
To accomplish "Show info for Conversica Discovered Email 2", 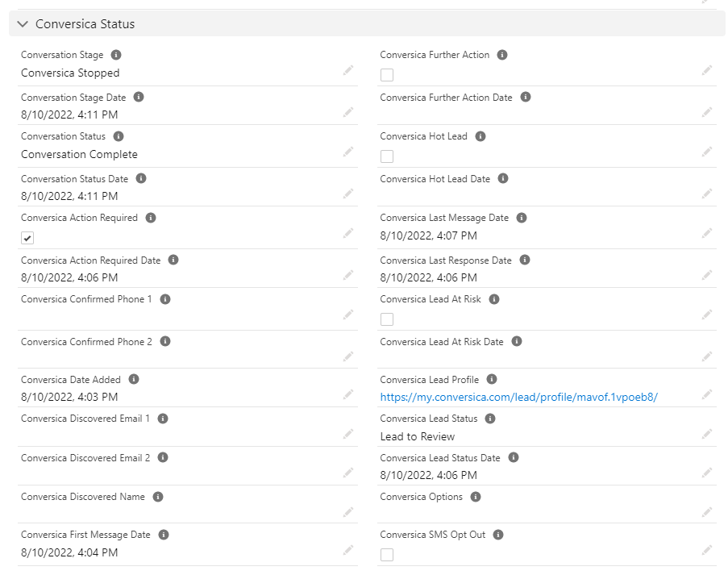I will (163, 457).
